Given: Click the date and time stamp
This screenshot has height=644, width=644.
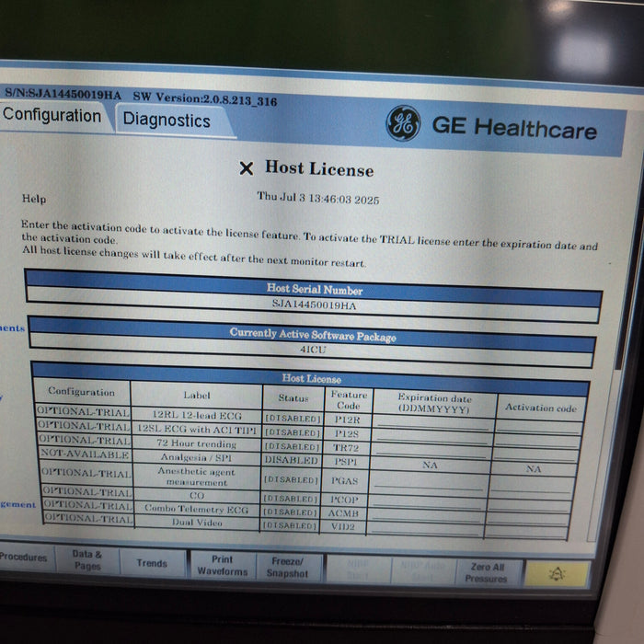Looking at the screenshot, I should point(318,198).
